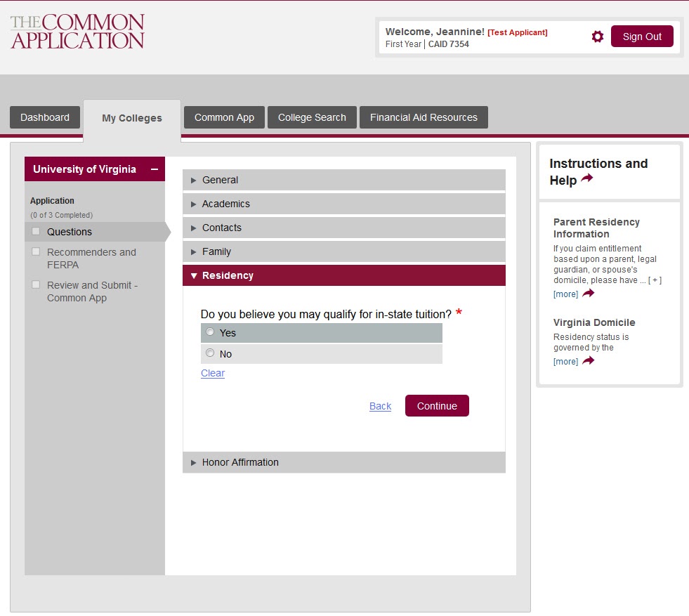Open Questions in the sidebar
Screen dimensions: 689x616
(x=70, y=232)
